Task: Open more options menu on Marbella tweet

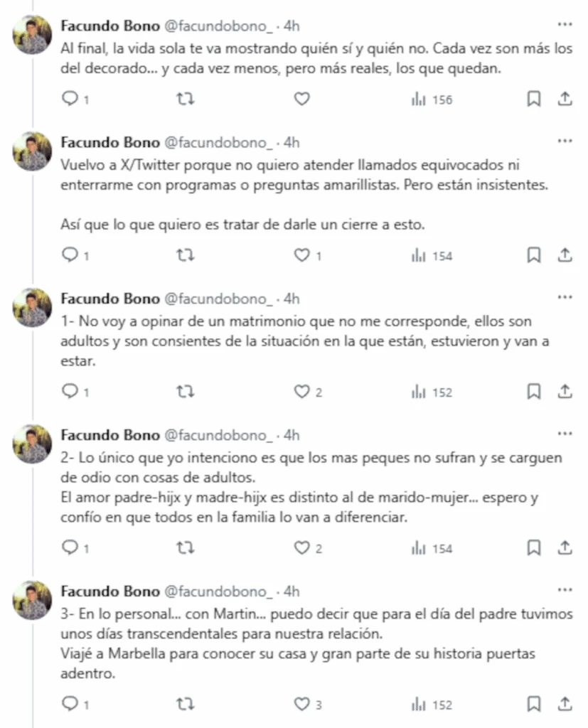Action: 565,590
